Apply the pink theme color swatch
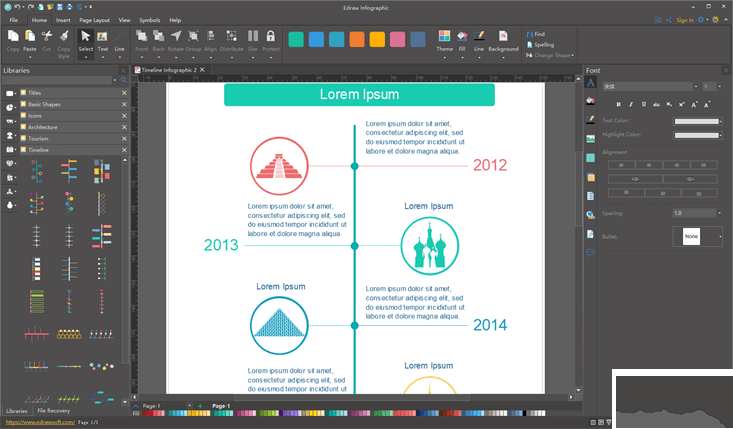The image size is (733, 429). tap(397, 39)
